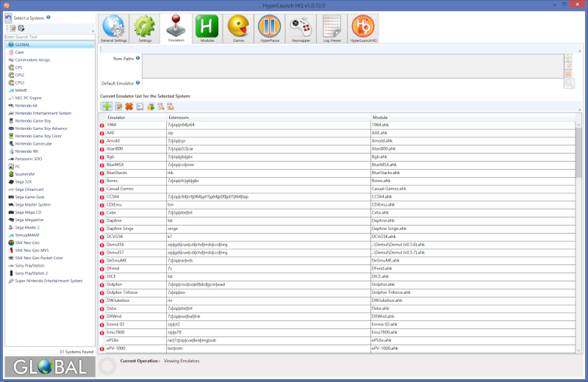588x382 pixels.
Task: Click the BlueStacks.ahk module cell
Action: 473,173
